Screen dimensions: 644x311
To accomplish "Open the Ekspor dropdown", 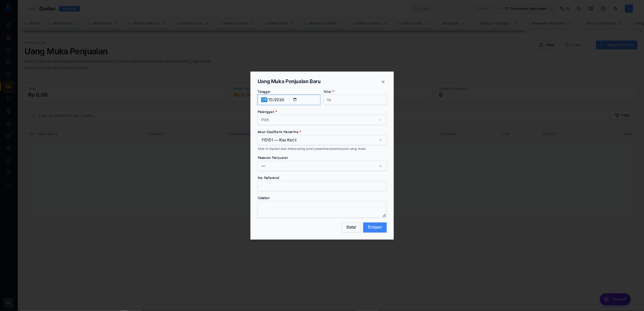I will [x=577, y=45].
